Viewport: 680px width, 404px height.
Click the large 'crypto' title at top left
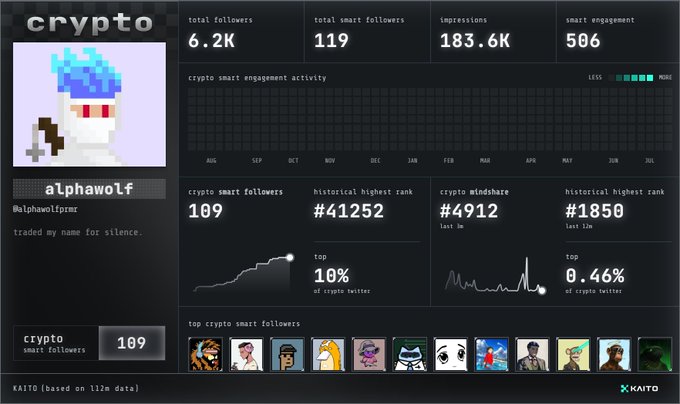pyautogui.click(x=90, y=23)
